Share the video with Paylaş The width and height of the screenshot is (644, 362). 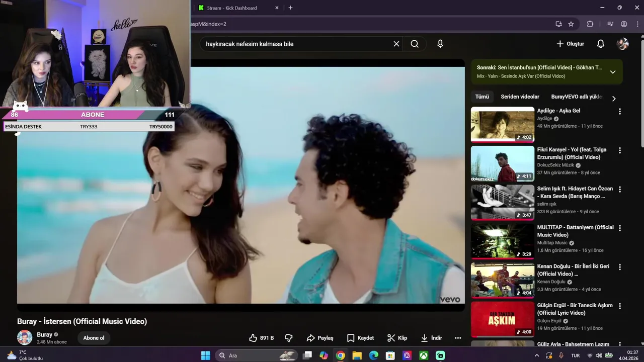pos(320,338)
